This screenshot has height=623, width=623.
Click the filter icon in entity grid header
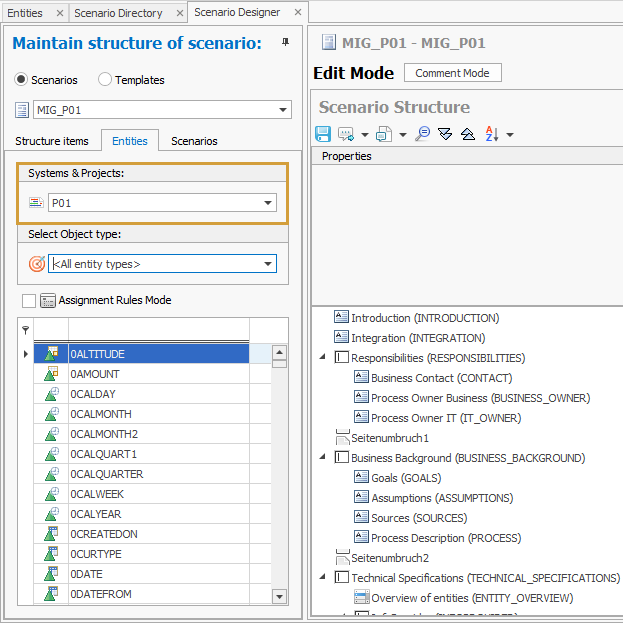[25, 329]
